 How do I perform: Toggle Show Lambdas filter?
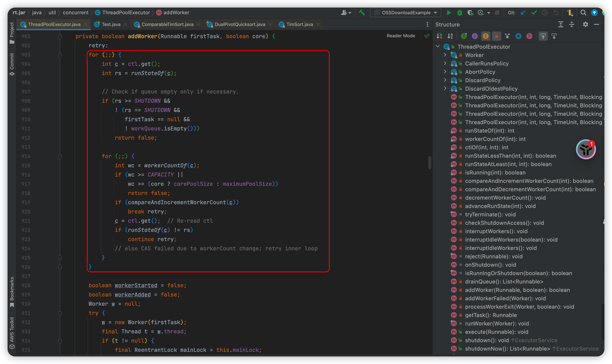(529, 36)
